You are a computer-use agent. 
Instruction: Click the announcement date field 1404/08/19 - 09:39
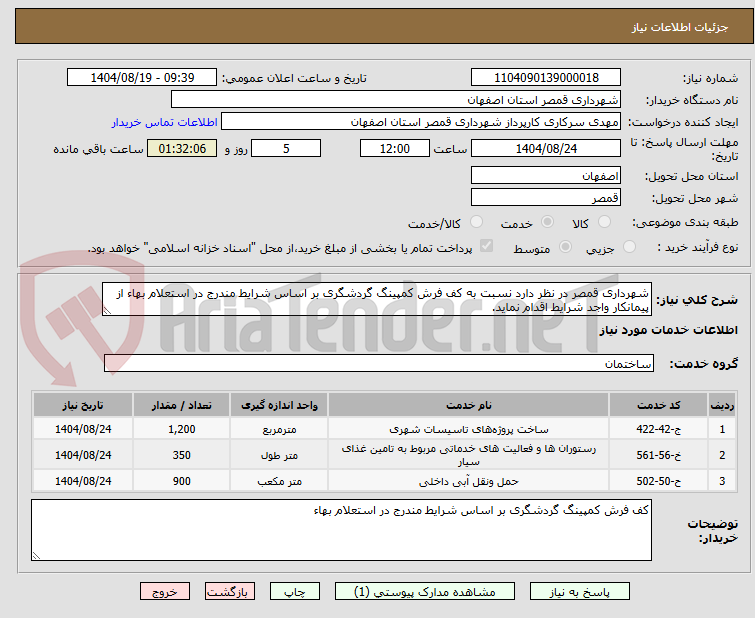point(142,78)
